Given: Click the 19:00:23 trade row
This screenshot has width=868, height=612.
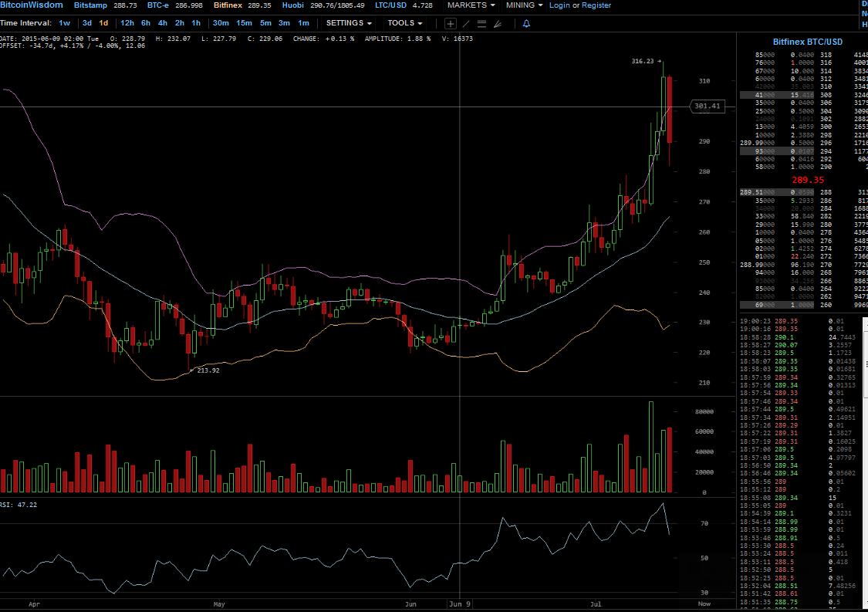Looking at the screenshot, I should pos(800,321).
